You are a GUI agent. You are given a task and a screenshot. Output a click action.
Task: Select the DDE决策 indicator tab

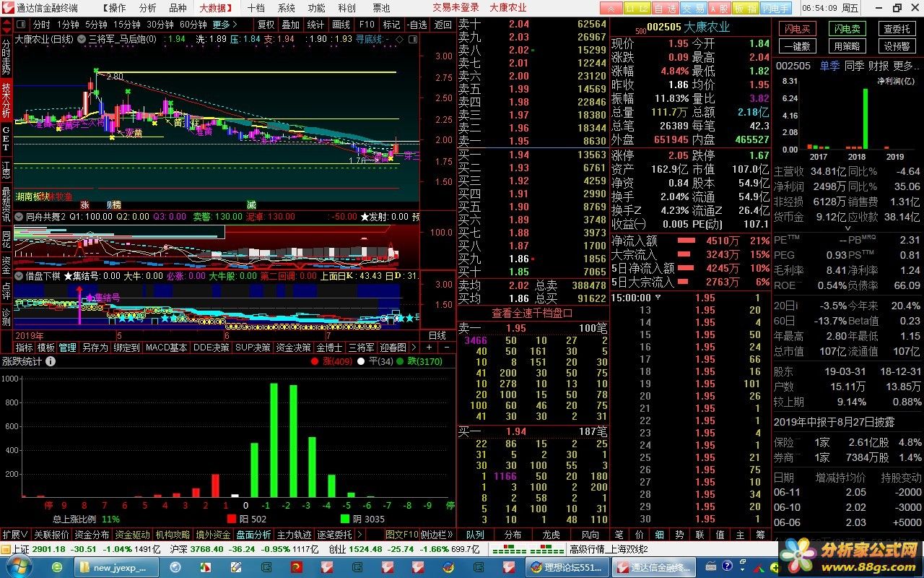pyautogui.click(x=212, y=348)
